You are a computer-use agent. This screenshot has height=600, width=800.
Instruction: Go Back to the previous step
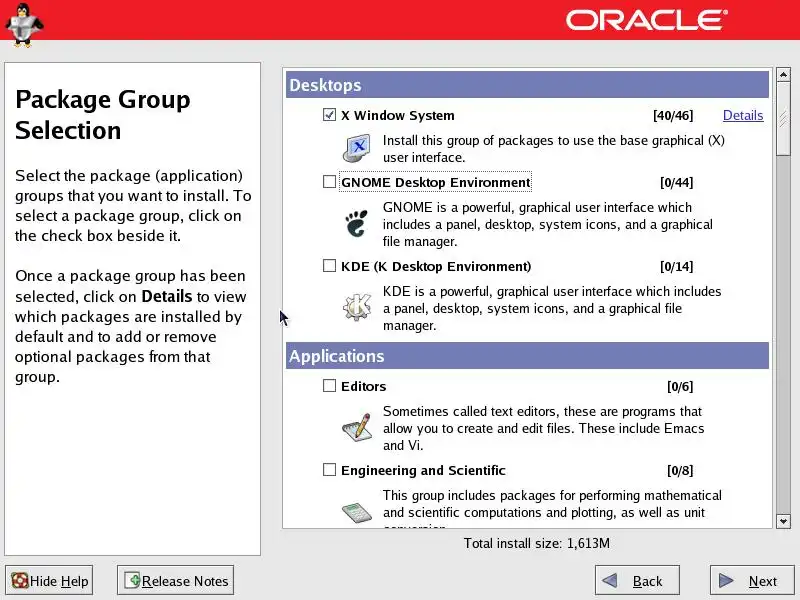[637, 581]
